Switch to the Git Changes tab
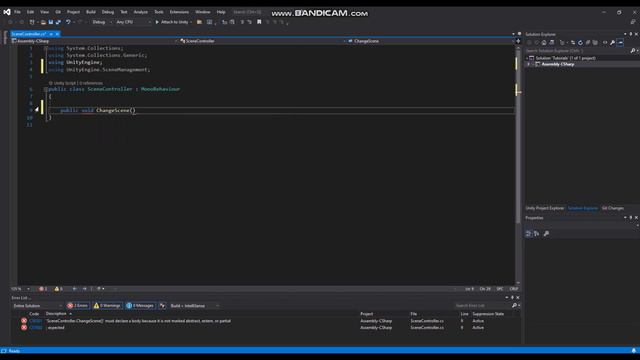 [613, 208]
